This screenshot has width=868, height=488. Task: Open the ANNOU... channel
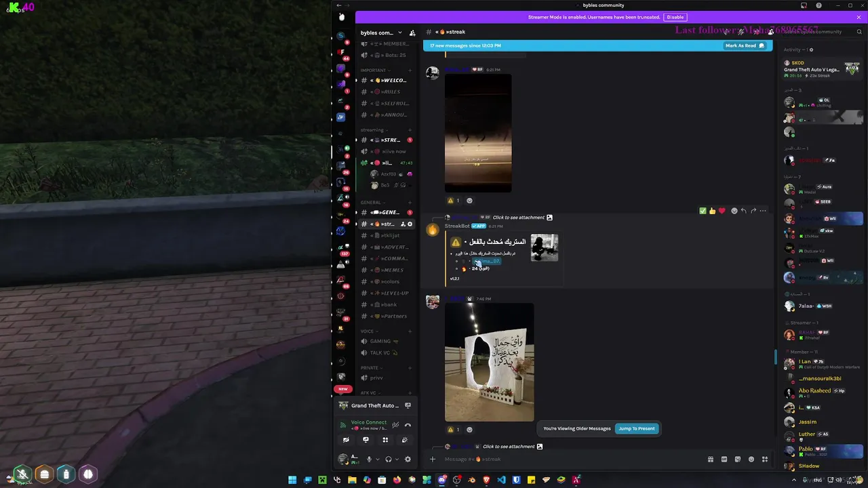[387, 115]
